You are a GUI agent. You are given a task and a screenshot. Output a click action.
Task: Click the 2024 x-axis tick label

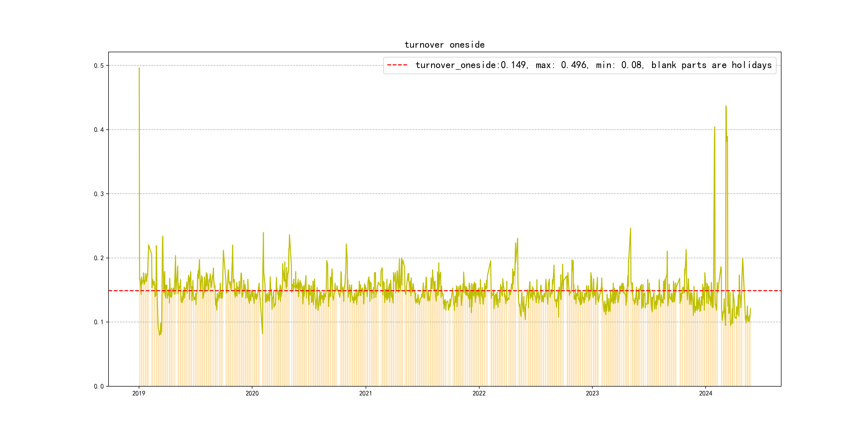[x=706, y=394]
